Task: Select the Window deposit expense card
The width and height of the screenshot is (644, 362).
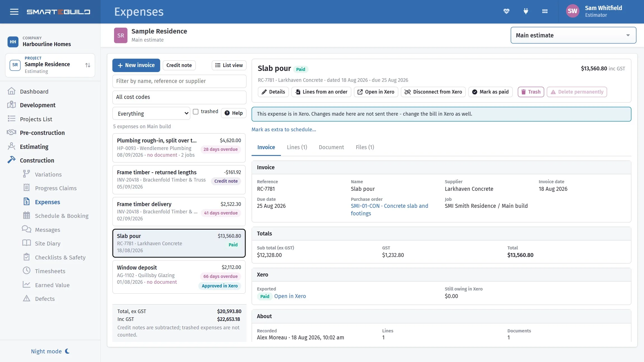Action: click(x=179, y=277)
